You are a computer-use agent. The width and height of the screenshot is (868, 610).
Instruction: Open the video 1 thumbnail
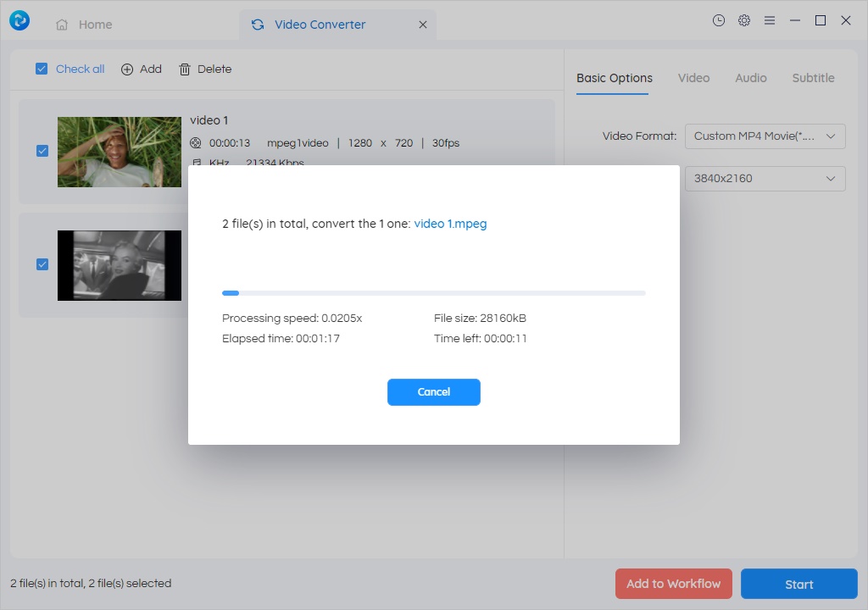[x=120, y=152]
